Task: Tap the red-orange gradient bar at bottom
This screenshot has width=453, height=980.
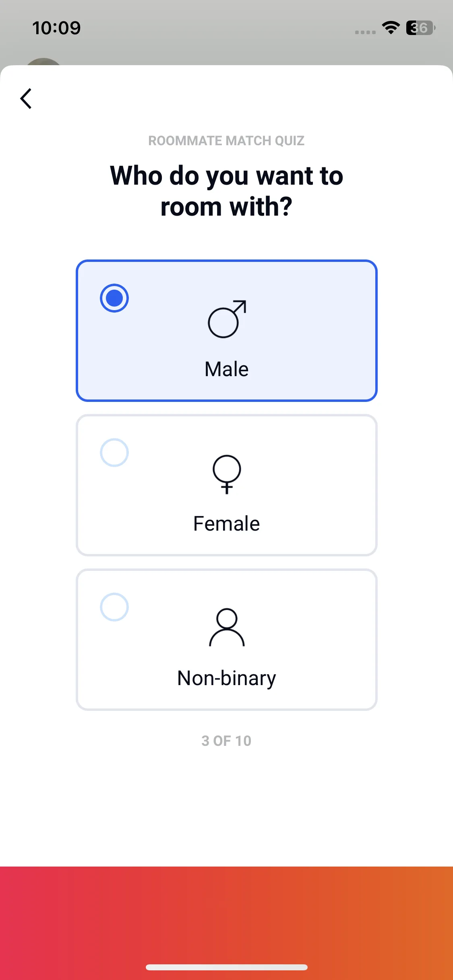Action: [x=226, y=923]
